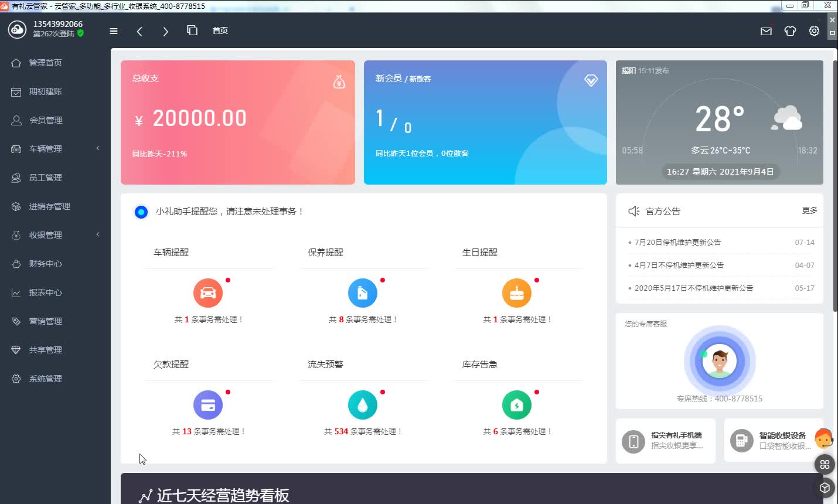Open the 保养提醒 maintenance reminder icon
Screen dimensions: 838x504
pyautogui.click(x=362, y=292)
